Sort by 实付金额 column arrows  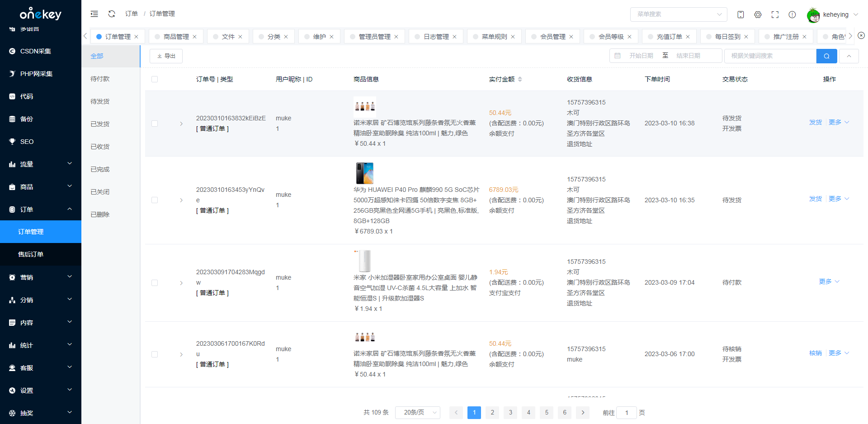[x=520, y=79]
